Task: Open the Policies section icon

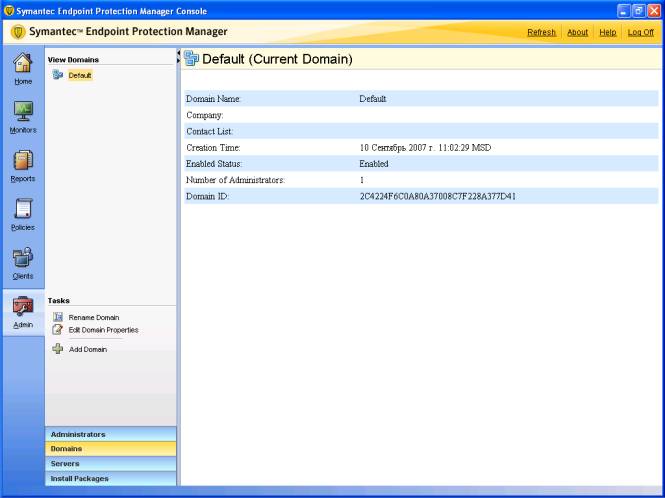Action: click(22, 210)
